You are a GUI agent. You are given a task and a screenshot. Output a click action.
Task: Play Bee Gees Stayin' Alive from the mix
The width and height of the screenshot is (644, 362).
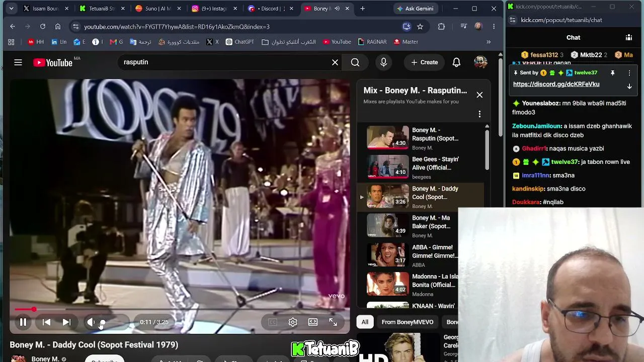[x=420, y=167]
